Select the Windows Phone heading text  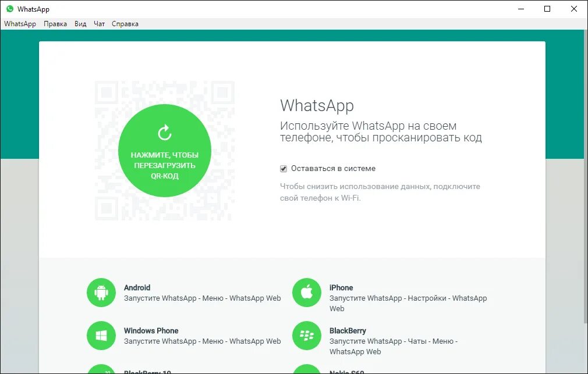[x=151, y=330]
